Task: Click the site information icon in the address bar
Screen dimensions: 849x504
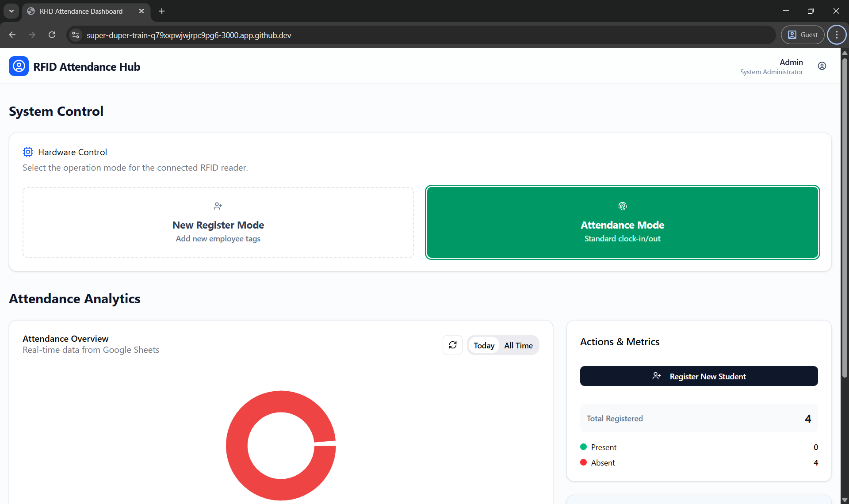Action: tap(76, 35)
